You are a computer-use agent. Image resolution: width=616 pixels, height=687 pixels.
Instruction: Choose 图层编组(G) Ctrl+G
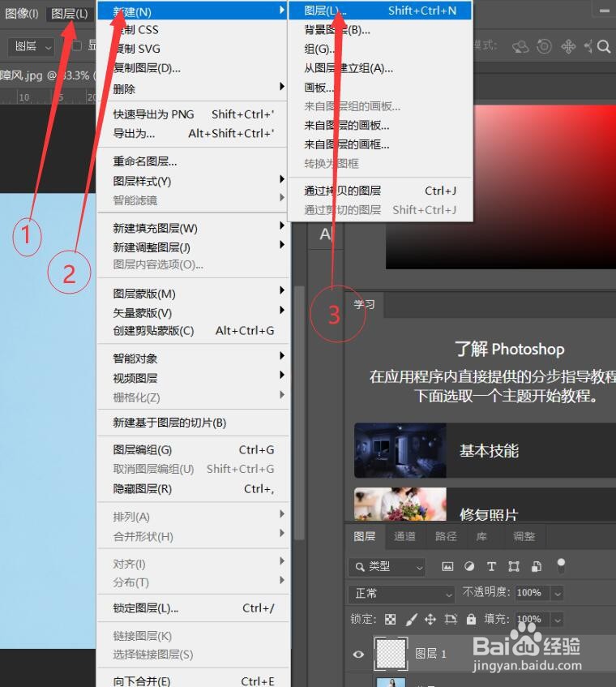192,450
